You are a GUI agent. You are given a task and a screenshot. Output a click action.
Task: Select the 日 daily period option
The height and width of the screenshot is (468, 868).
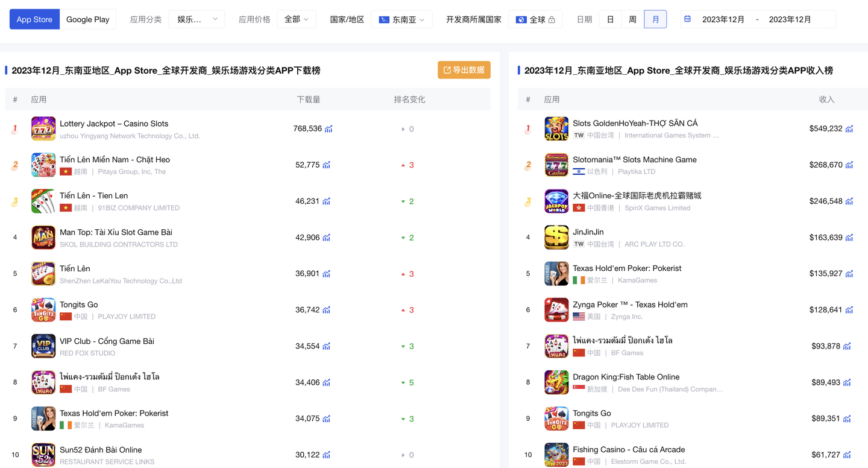point(611,19)
